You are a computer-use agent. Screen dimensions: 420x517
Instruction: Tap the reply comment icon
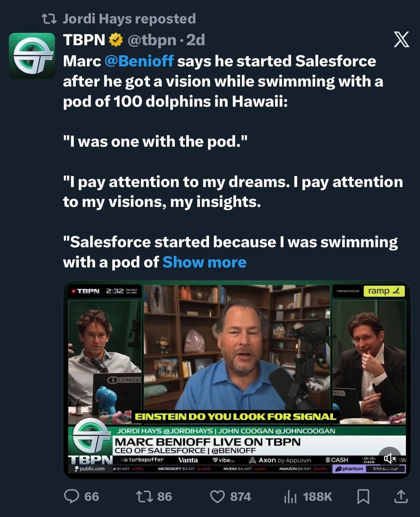point(71,497)
